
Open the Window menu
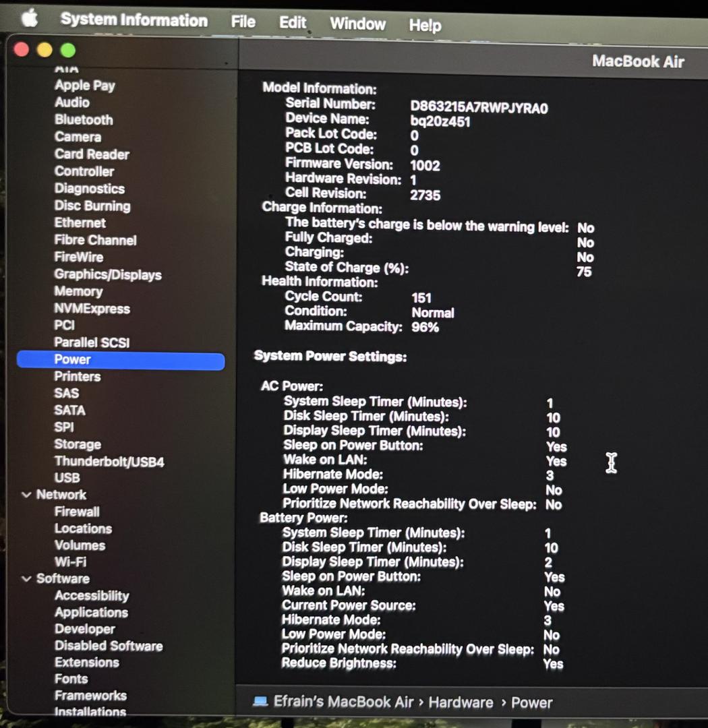point(358,24)
